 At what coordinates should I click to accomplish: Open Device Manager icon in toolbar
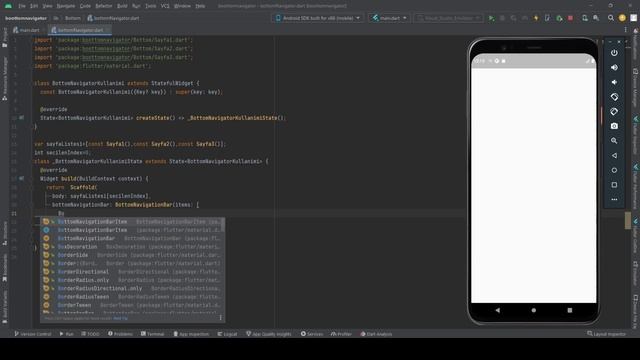tap(585, 18)
